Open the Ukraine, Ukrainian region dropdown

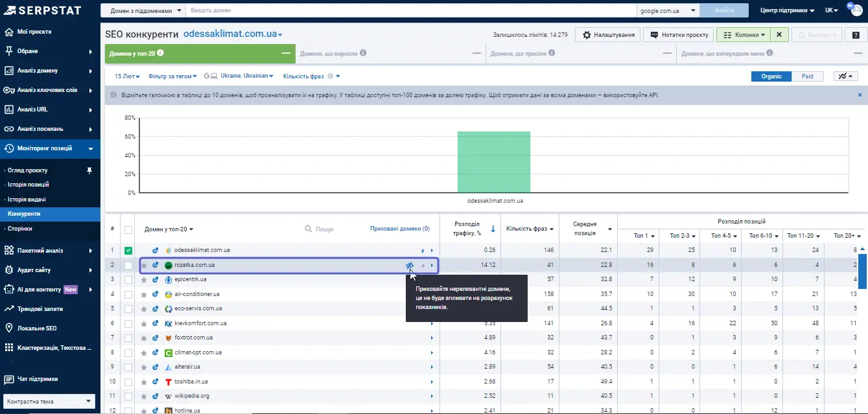tap(247, 76)
